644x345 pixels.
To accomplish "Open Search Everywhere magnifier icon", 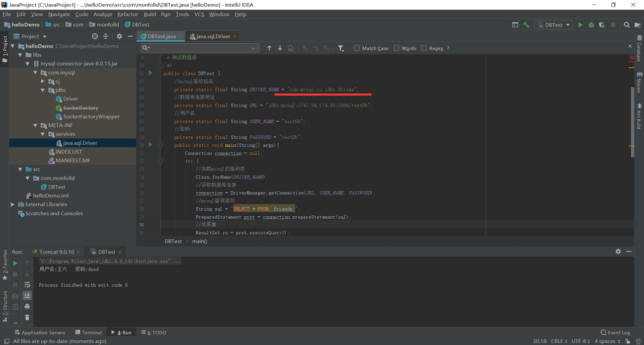I will pos(627,25).
